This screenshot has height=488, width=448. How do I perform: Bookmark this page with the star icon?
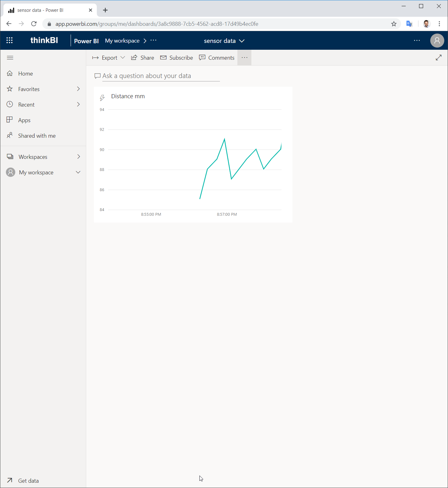(x=394, y=24)
